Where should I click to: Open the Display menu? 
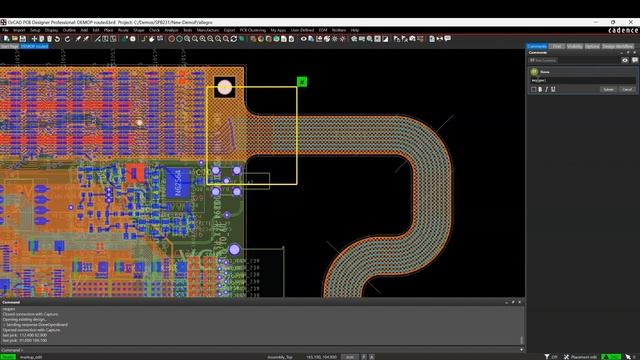[51, 30]
